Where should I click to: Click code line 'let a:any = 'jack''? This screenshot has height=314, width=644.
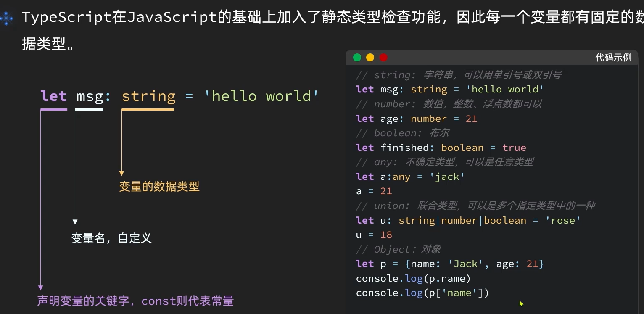coord(410,177)
